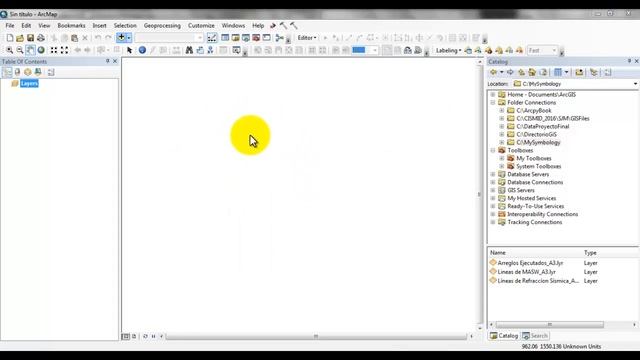The height and width of the screenshot is (360, 640).
Task: Open the Python window icon
Action: (267, 38)
